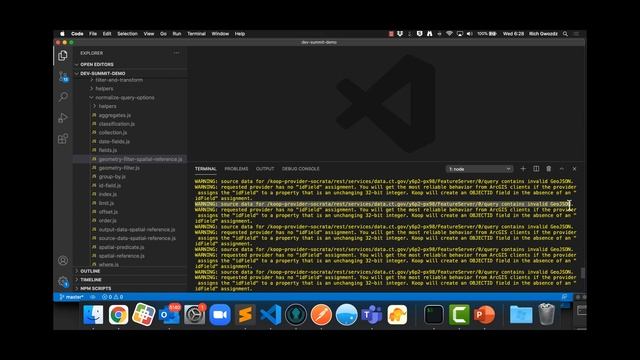Open the Run and Debug view

(63, 118)
